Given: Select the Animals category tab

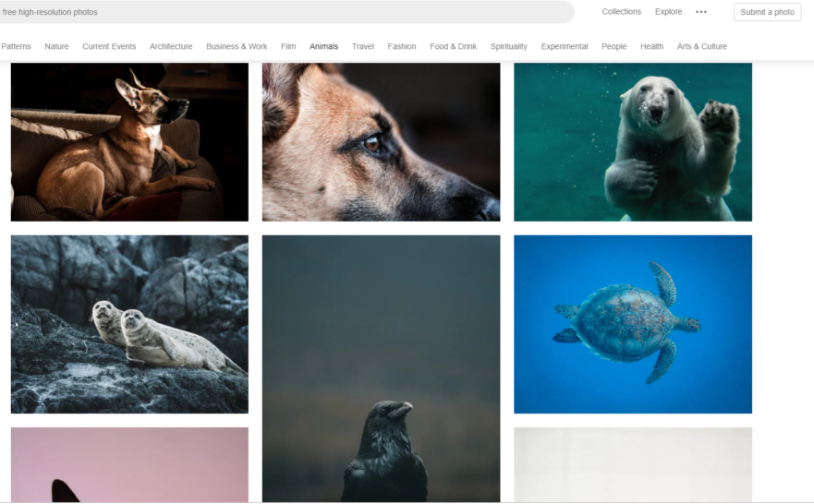Looking at the screenshot, I should tap(323, 46).
